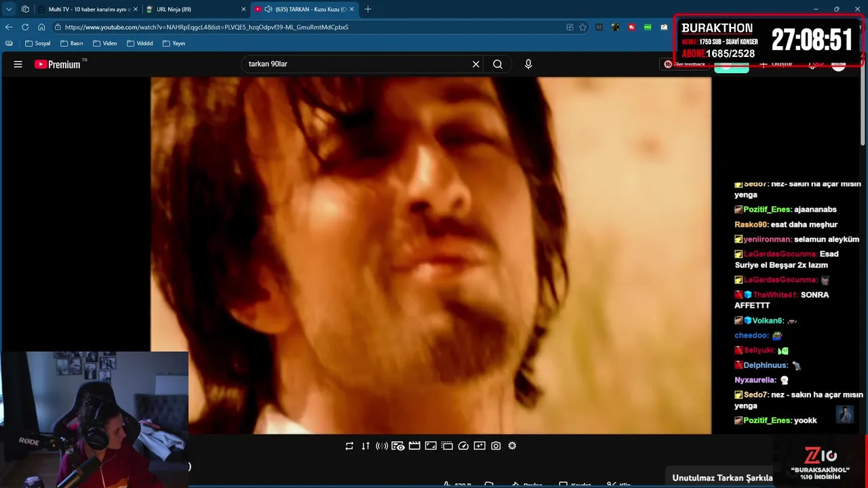Screen dimensions: 868x488
Task: Click the Tarkan music video frame
Action: coord(431,255)
